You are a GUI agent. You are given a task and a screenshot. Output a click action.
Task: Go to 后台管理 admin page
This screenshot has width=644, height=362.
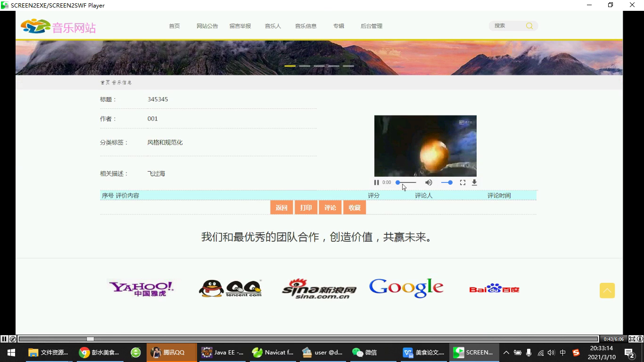[371, 26]
